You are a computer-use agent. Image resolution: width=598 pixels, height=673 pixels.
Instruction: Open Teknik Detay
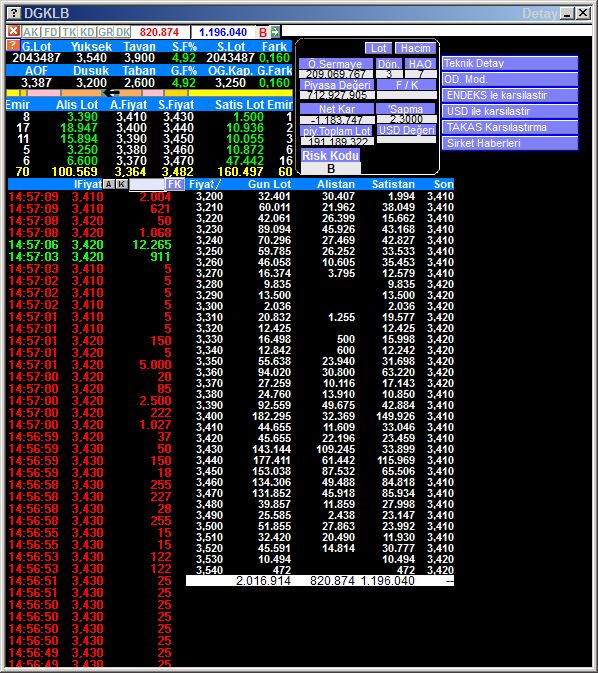510,64
